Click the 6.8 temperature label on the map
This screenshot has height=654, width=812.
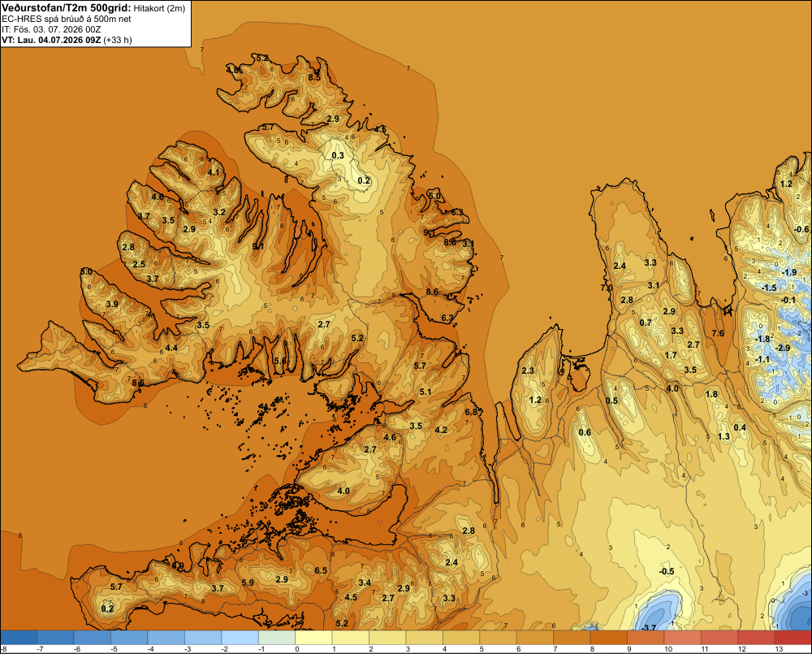471,412
